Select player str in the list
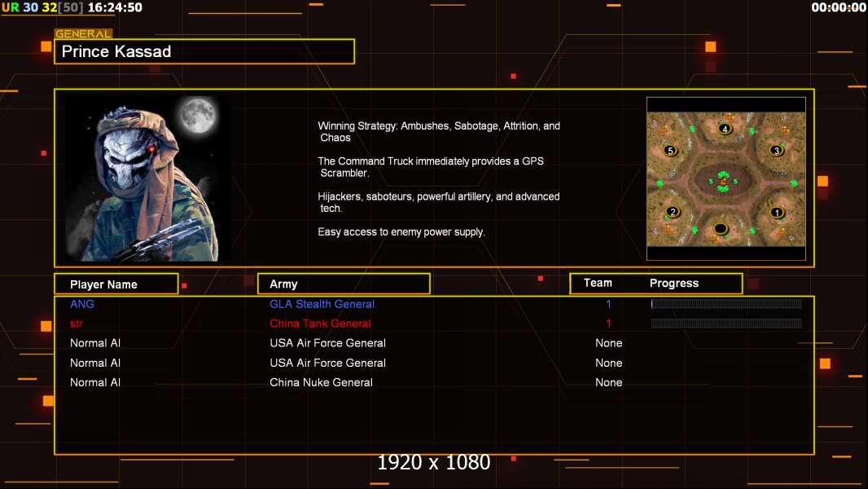Viewport: 868px width, 489px height. coord(76,324)
